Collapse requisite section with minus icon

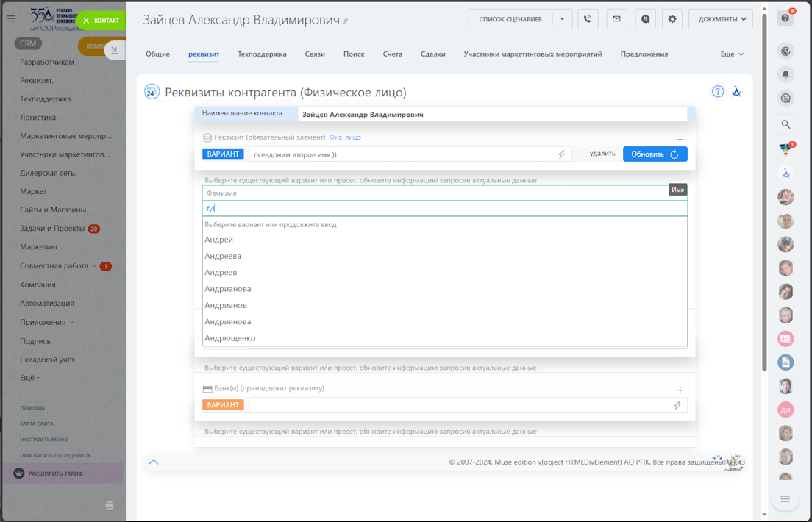(680, 138)
